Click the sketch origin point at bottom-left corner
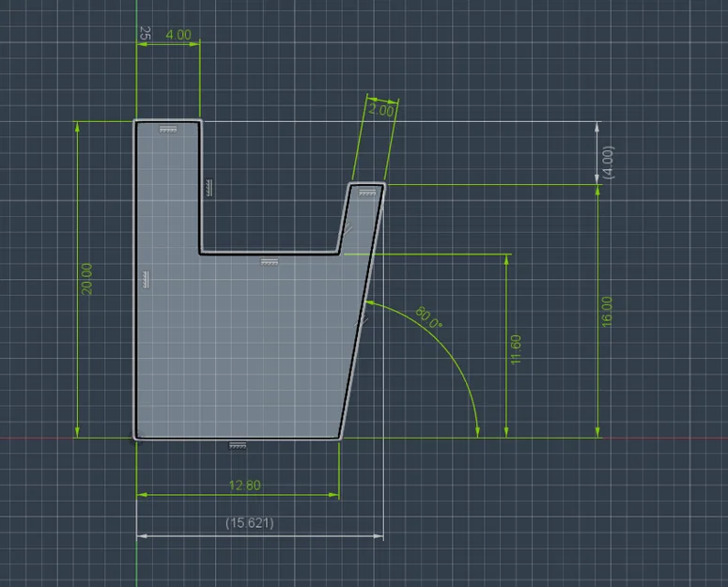 (136, 438)
